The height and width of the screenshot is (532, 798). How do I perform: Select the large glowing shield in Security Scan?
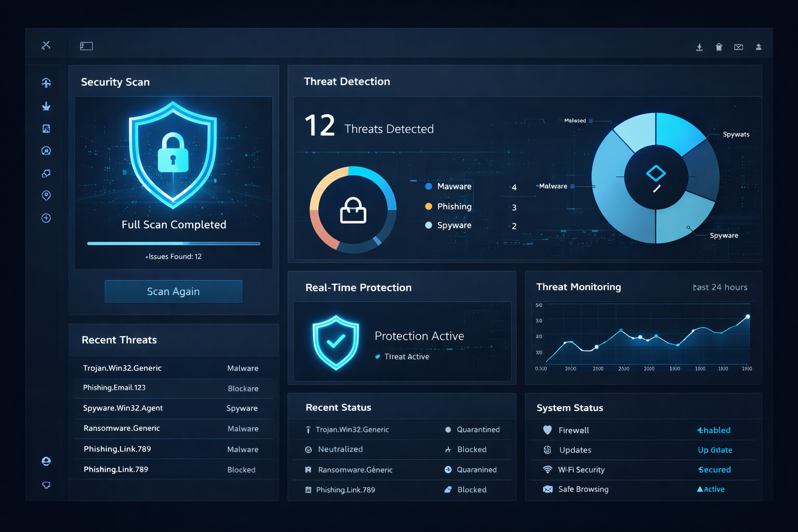pyautogui.click(x=173, y=154)
